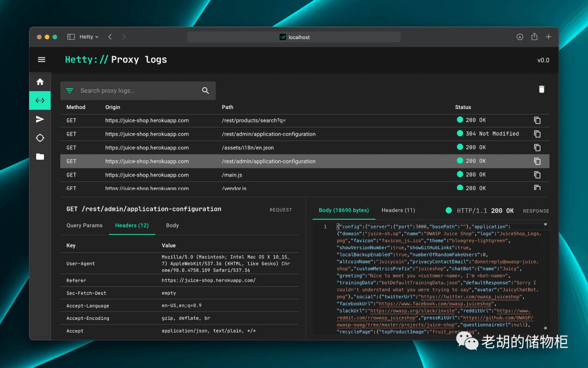Open the Scope target sidebar icon

click(40, 138)
